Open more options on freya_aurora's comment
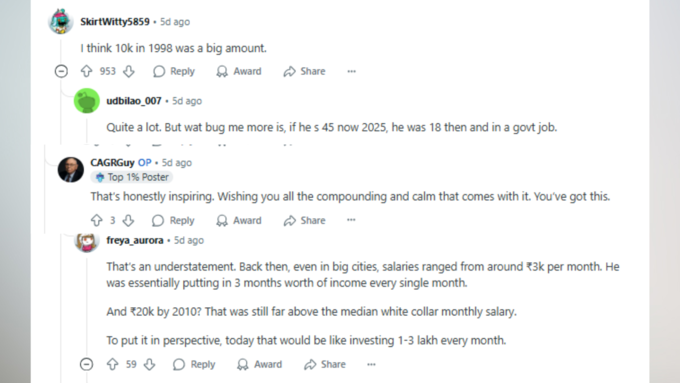The height and width of the screenshot is (383, 680). (371, 364)
